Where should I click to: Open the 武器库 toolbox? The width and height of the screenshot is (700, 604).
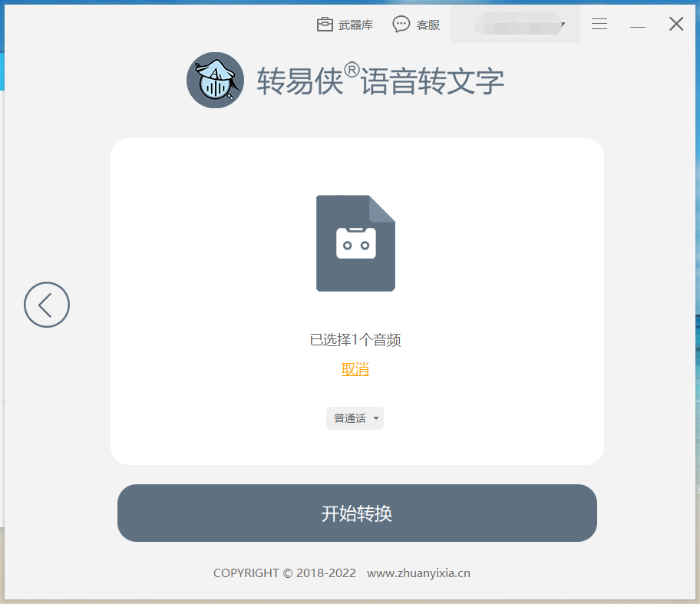pyautogui.click(x=345, y=25)
